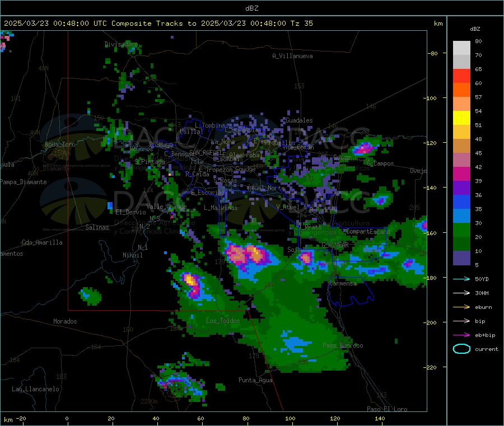Viewport: 504px width, 426px height.
Task: Click the Lag.Llancanelo label
Action: (x=36, y=389)
